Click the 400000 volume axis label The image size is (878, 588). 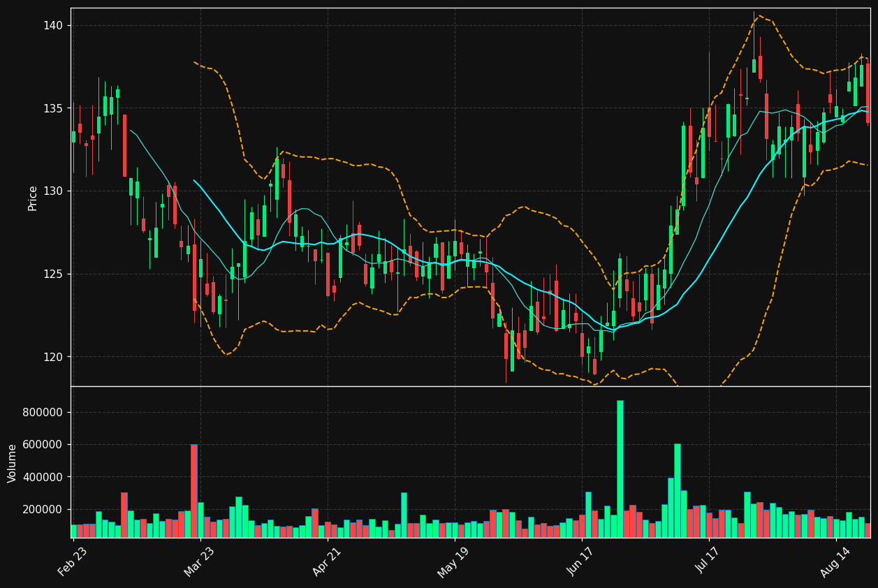click(43, 477)
